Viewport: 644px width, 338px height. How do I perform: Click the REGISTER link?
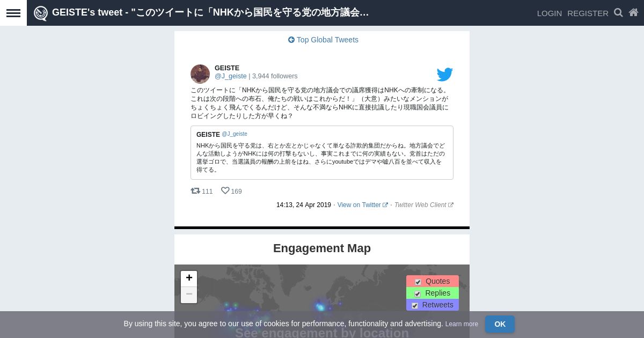(x=588, y=13)
